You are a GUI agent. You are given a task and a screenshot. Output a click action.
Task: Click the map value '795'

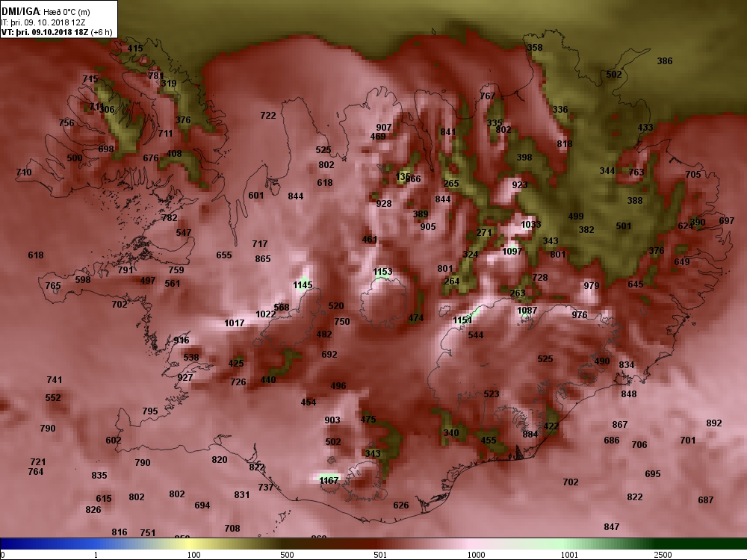click(x=150, y=411)
